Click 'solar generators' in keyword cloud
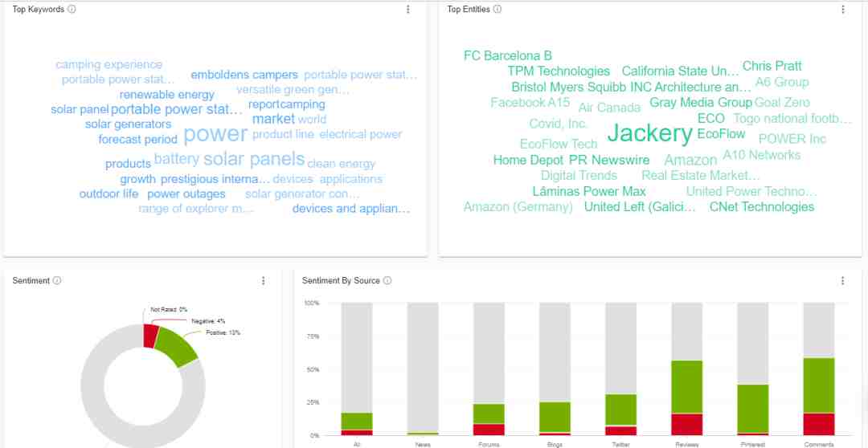 coord(128,124)
